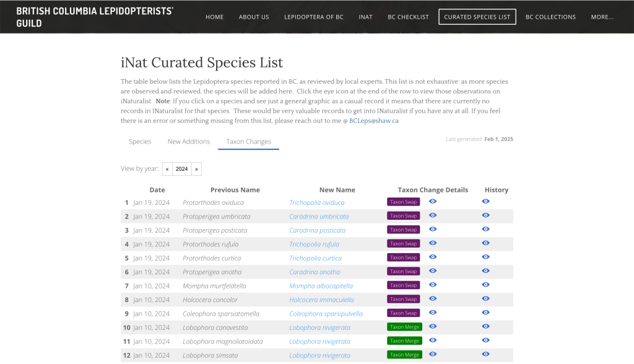View change details eye icon for Mompha murtfeldtella

433,285
